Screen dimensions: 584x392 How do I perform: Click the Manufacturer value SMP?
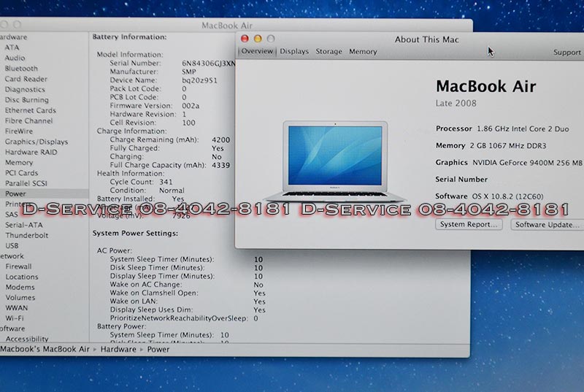[189, 72]
